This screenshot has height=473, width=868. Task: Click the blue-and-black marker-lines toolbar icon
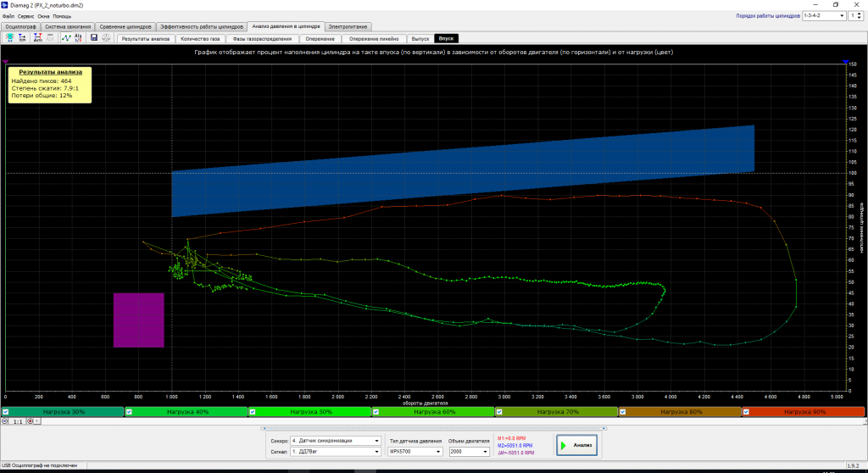point(22,37)
